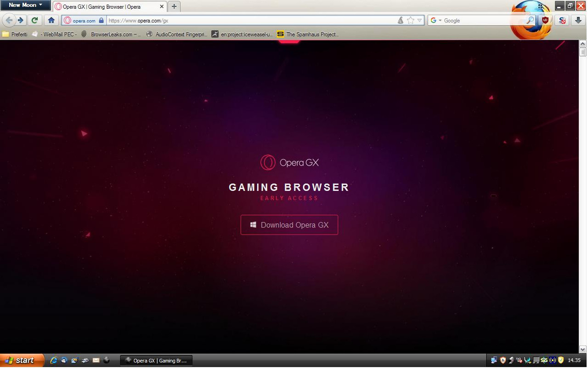
Task: Click the GAMING BROWSER heading text
Action: pyautogui.click(x=289, y=187)
